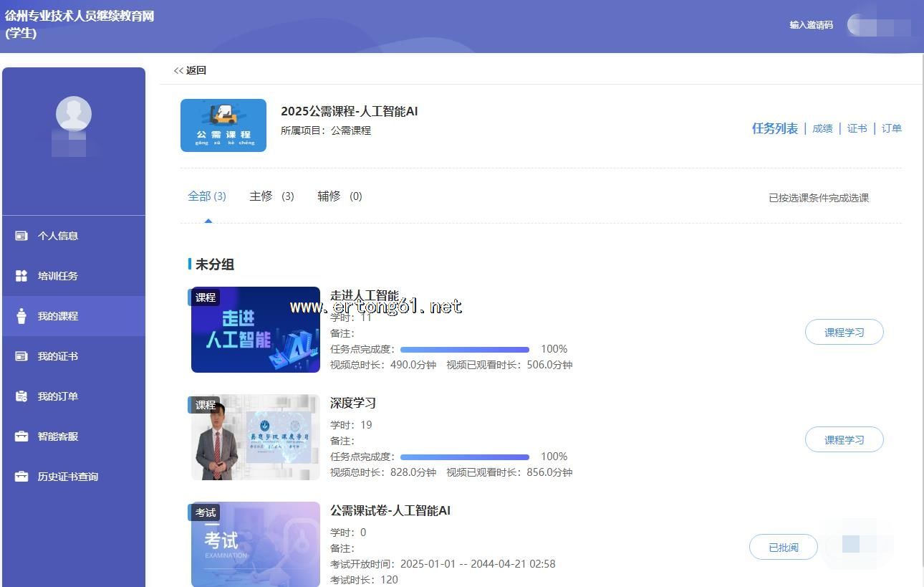924x587 pixels.
Task: Select the 辅修 (0) tab
Action: (x=340, y=196)
